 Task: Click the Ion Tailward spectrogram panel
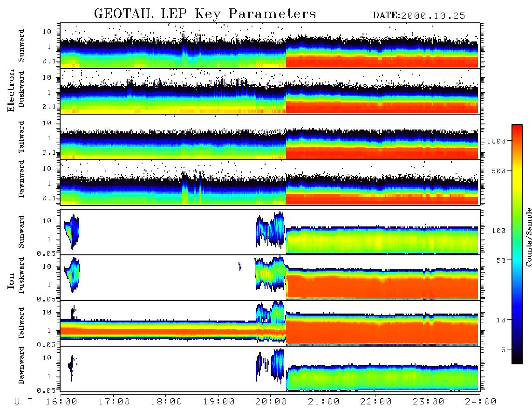[x=270, y=323]
